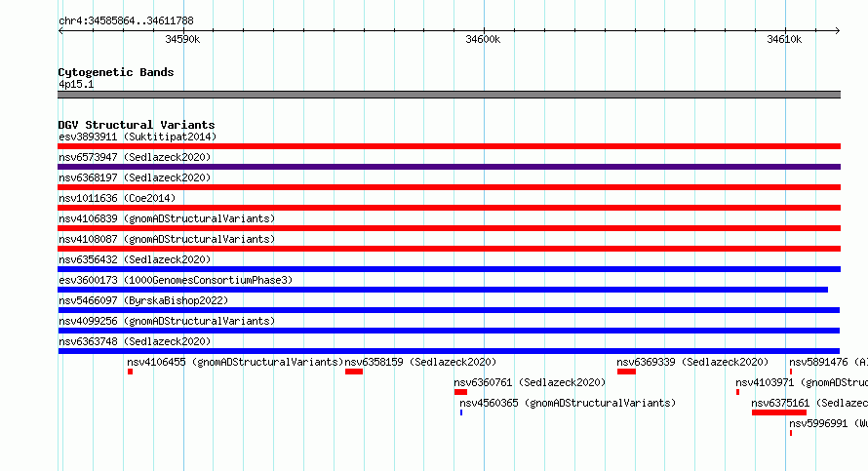
Task: Click the purple nsv6573947 variant bar
Action: [449, 167]
